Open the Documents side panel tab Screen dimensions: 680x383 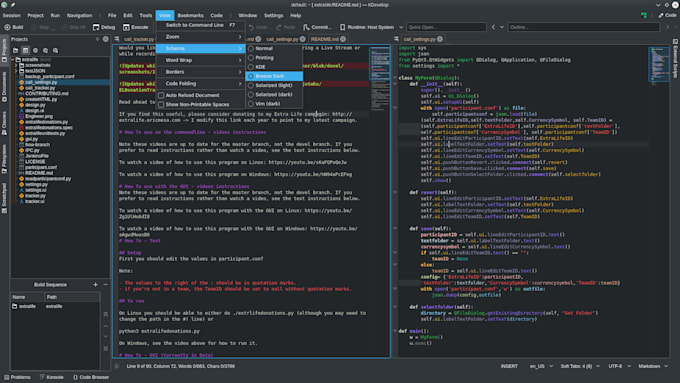pyautogui.click(x=4, y=87)
